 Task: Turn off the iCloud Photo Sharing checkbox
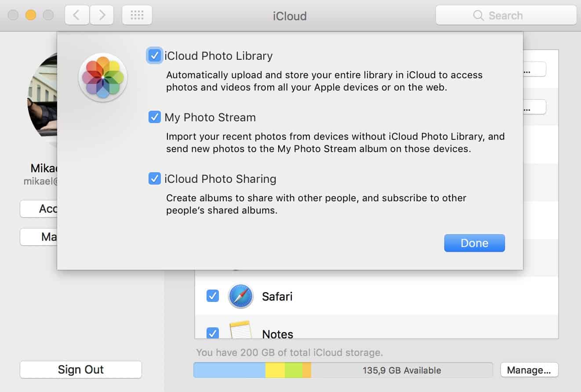[154, 179]
